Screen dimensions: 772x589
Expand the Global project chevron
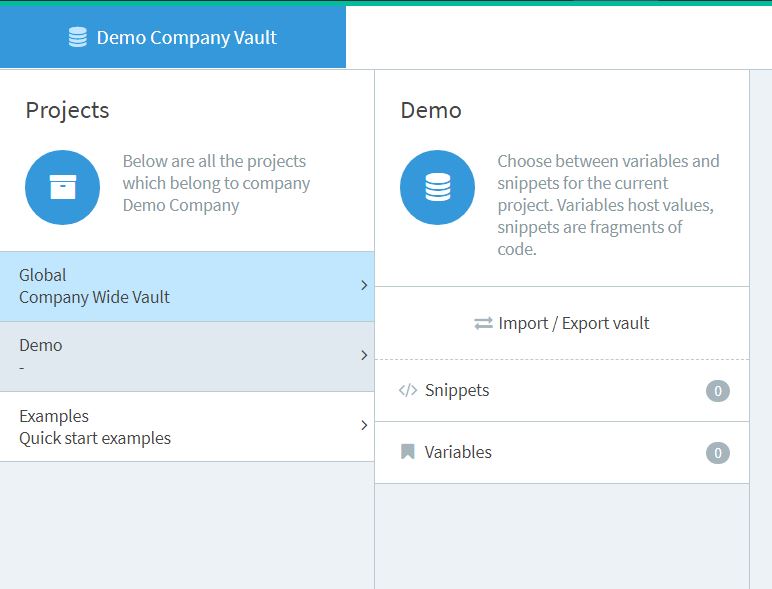[x=364, y=286]
